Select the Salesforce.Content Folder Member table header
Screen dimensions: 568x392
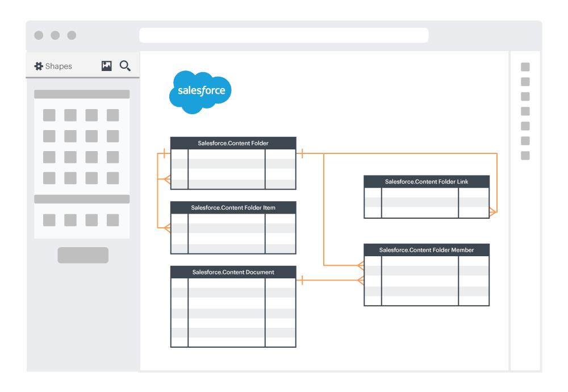(x=427, y=250)
